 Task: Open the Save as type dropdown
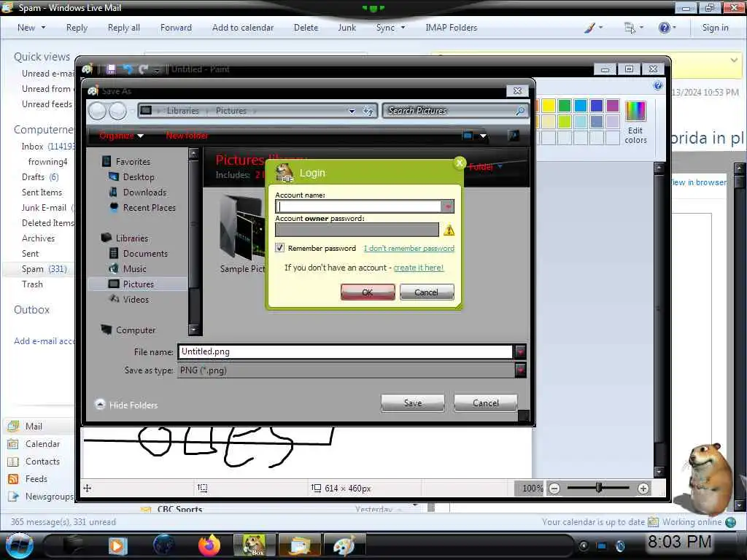(520, 370)
